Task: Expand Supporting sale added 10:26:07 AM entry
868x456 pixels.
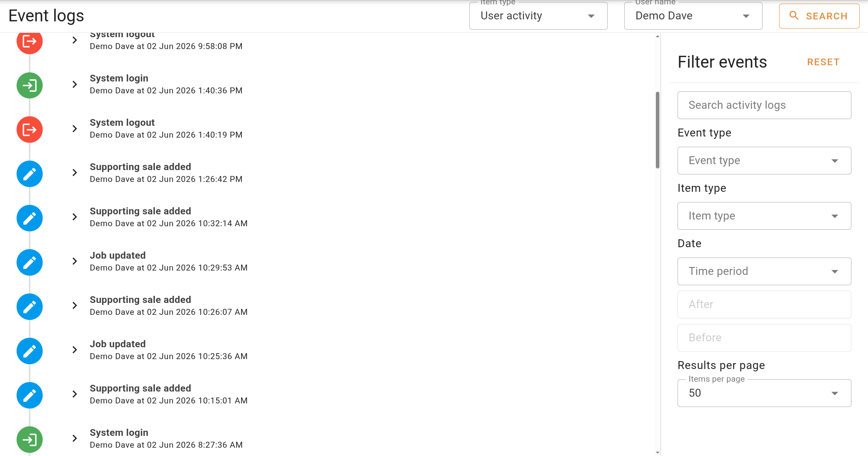Action: 75,306
